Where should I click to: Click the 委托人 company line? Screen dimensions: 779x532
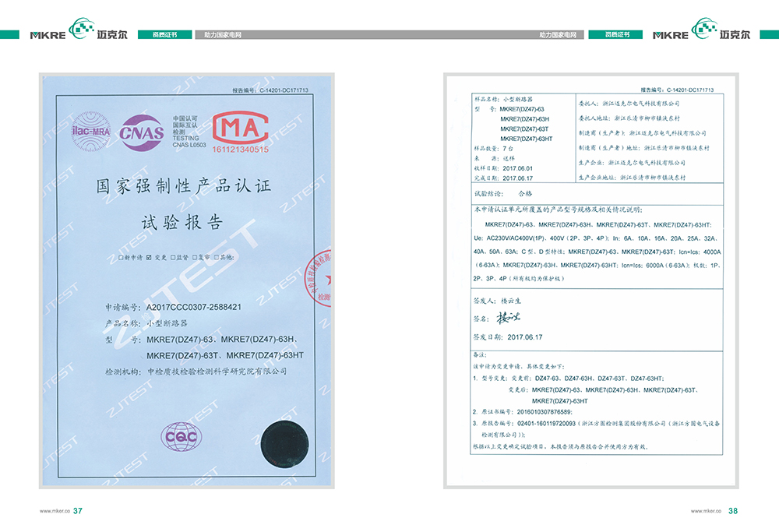(x=629, y=104)
